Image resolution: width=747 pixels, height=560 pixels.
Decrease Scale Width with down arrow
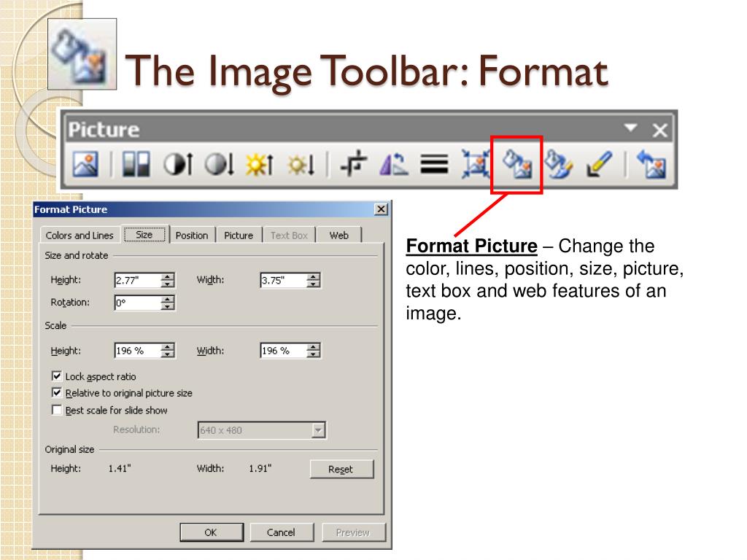pyautogui.click(x=314, y=354)
